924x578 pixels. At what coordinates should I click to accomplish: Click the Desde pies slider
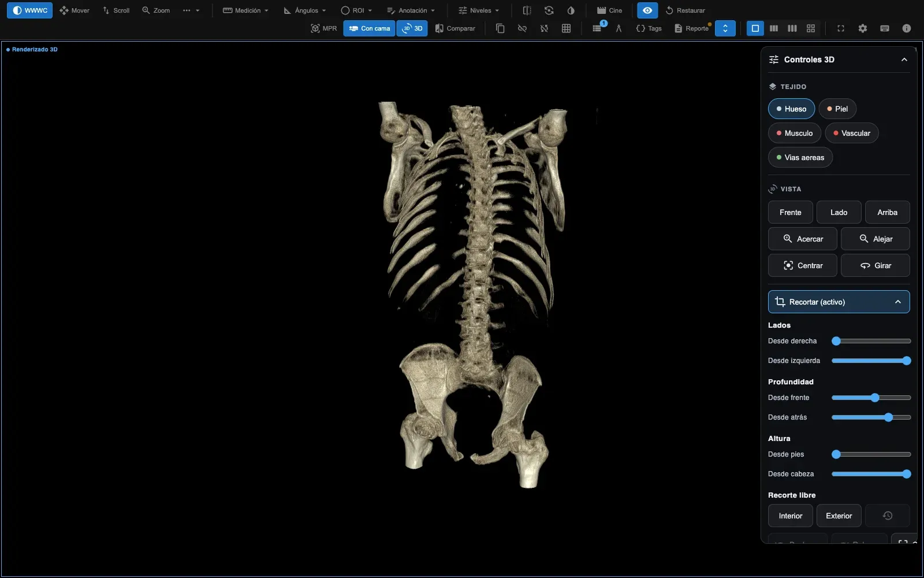tap(871, 454)
